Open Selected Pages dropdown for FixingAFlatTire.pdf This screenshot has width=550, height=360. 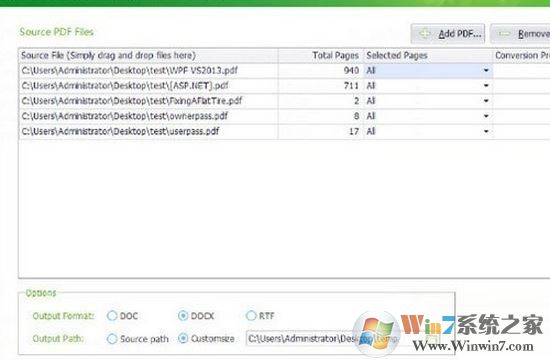click(486, 101)
